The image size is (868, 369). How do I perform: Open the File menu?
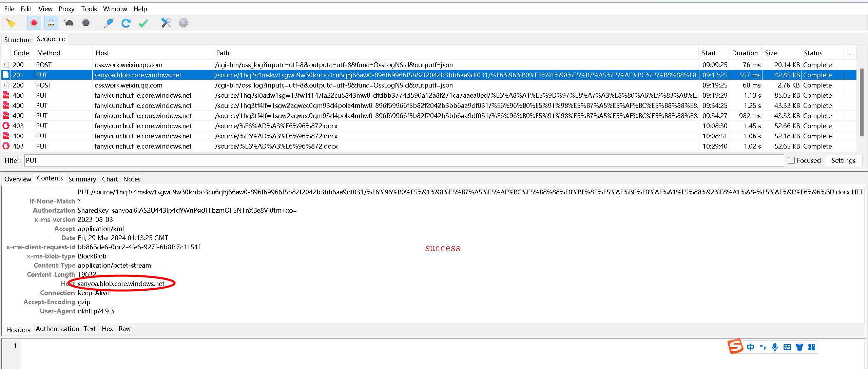pos(9,9)
